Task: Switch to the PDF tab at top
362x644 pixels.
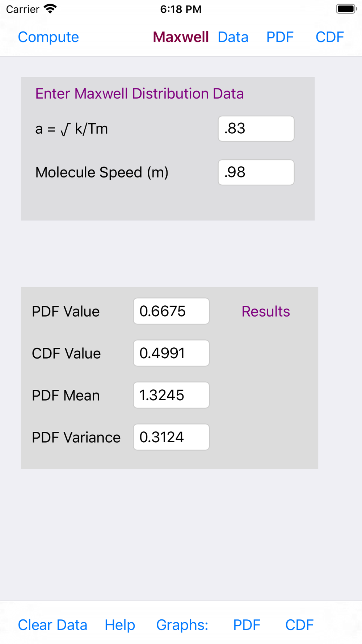Action: pyautogui.click(x=280, y=37)
